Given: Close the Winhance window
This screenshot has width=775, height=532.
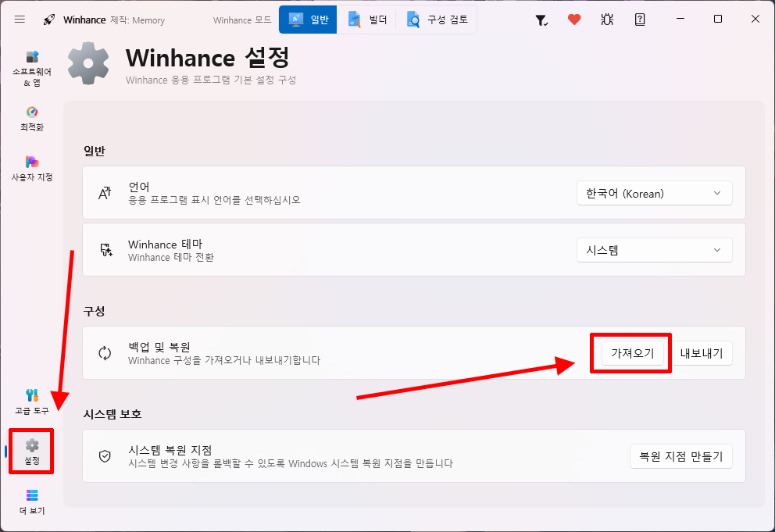Looking at the screenshot, I should coord(755,19).
